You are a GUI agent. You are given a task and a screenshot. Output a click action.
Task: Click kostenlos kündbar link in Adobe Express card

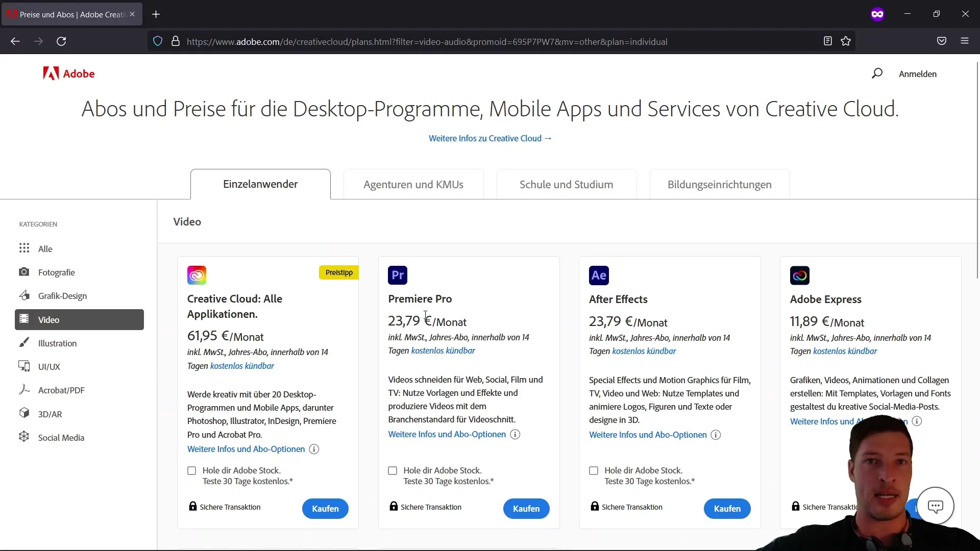845,351
